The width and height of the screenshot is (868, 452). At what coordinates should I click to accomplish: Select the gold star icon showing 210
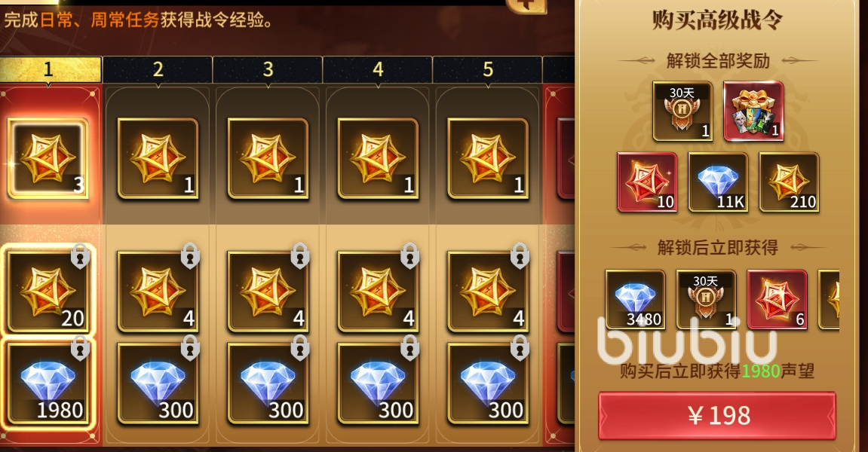[x=789, y=182]
